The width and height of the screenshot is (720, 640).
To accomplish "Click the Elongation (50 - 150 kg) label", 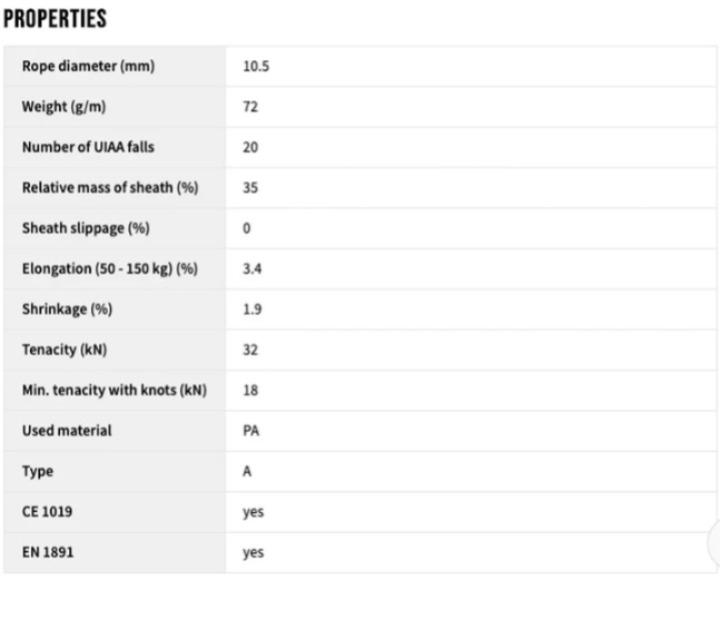I will (x=110, y=269).
